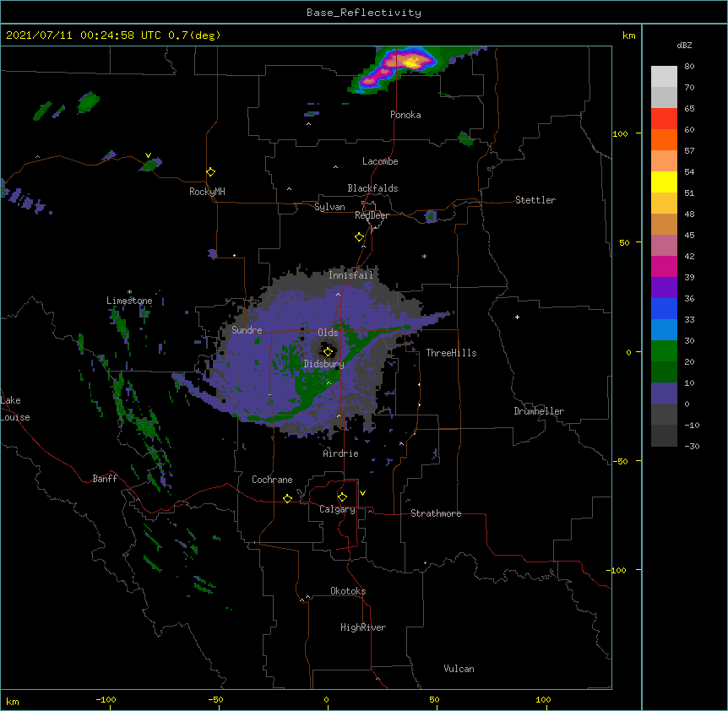Click the ThreeHills label
Image resolution: width=728 pixels, height=711 pixels.
451,353
